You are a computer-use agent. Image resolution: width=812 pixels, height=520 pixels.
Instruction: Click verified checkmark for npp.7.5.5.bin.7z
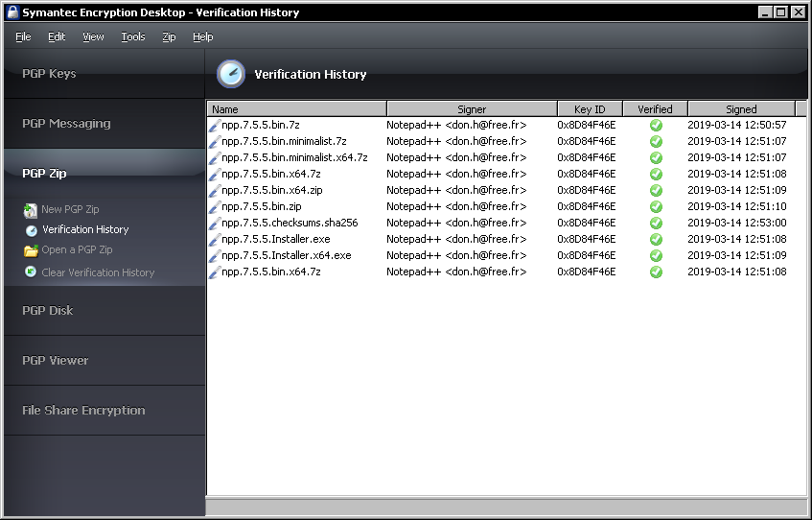656,125
